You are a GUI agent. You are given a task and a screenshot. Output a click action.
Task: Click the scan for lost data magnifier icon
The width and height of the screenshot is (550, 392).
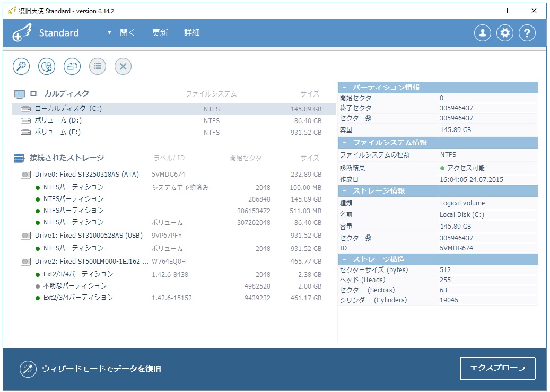coord(21,66)
